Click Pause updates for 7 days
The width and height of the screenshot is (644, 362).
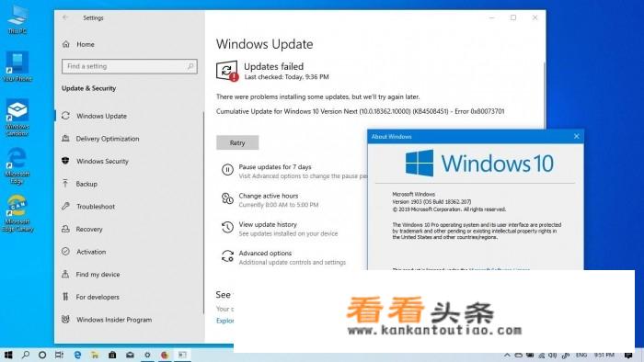275,167
